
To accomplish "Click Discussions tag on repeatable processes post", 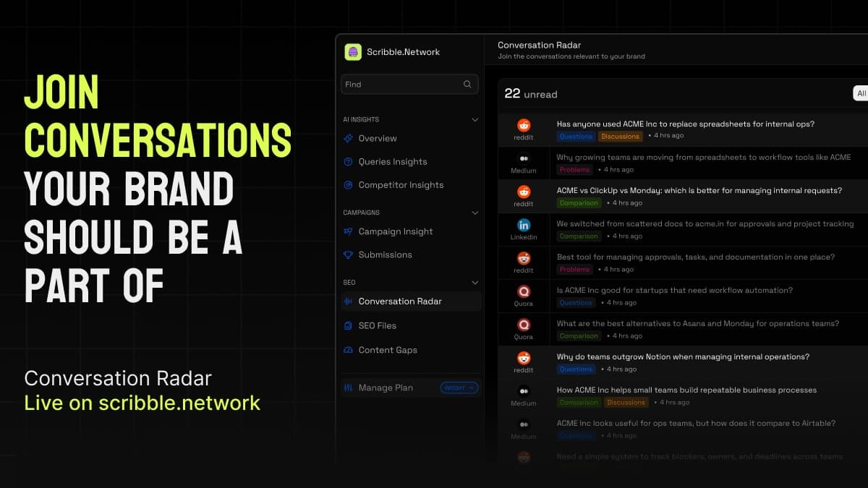I will click(626, 402).
